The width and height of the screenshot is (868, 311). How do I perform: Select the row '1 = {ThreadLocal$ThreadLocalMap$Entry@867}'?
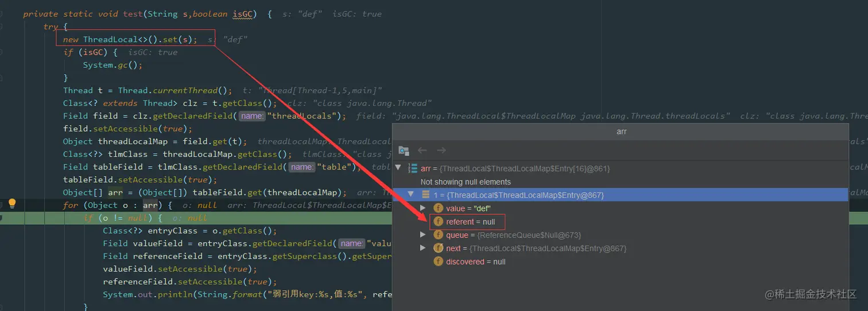[x=620, y=195]
